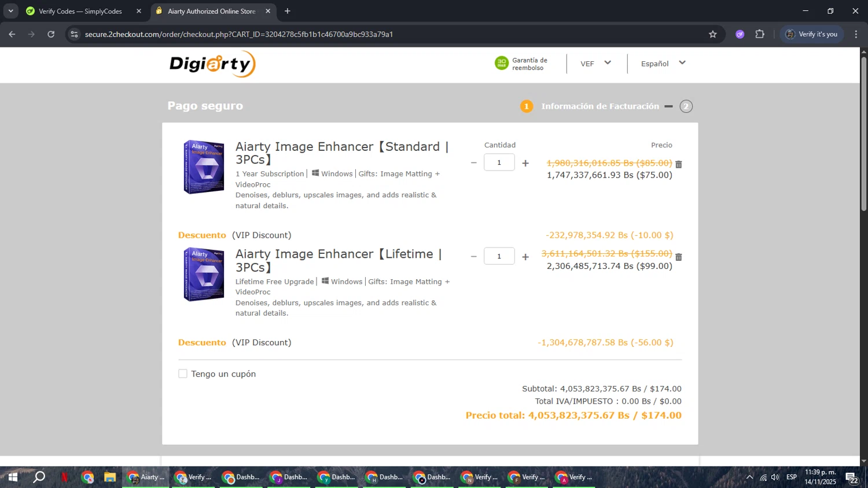868x488 pixels.
Task: Open a new browser tab
Action: pyautogui.click(x=288, y=11)
